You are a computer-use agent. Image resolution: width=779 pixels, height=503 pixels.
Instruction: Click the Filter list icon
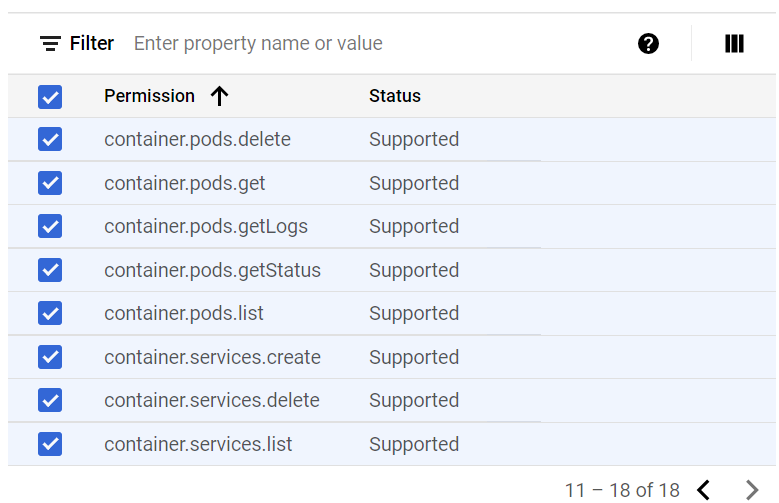(50, 44)
